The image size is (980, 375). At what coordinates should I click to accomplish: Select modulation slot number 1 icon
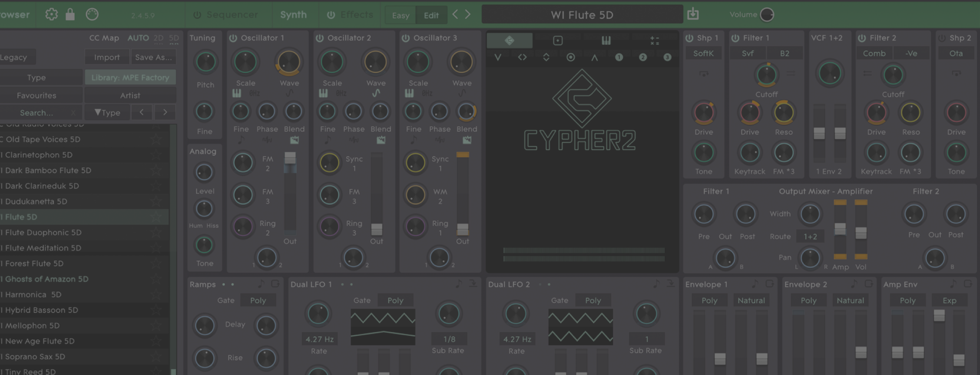click(619, 57)
